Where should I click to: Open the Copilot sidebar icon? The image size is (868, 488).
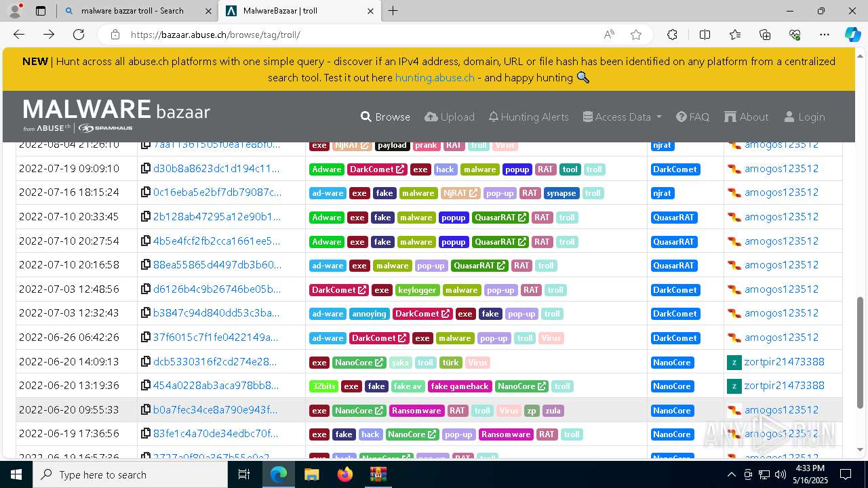[852, 35]
